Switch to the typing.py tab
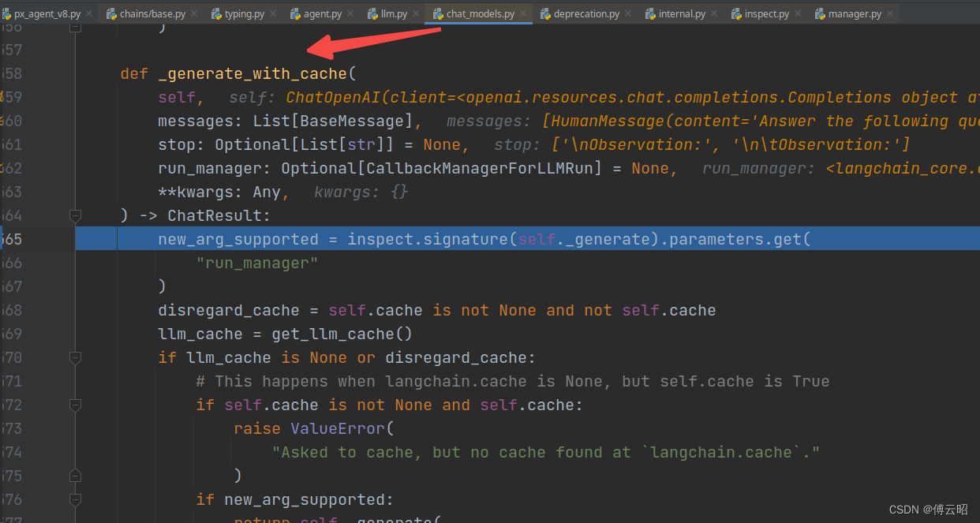This screenshot has height=523, width=980. click(x=244, y=14)
